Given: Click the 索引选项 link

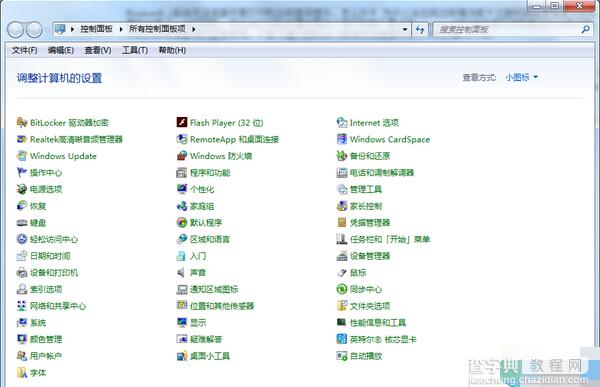Looking at the screenshot, I should [x=46, y=289].
